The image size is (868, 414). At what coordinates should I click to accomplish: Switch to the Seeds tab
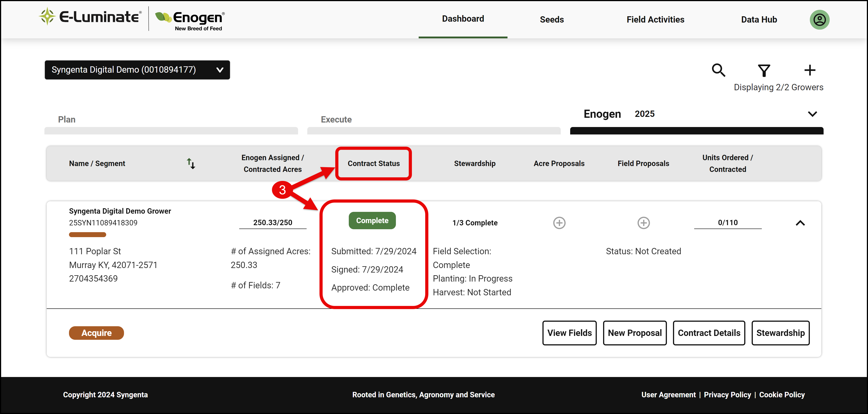552,20
